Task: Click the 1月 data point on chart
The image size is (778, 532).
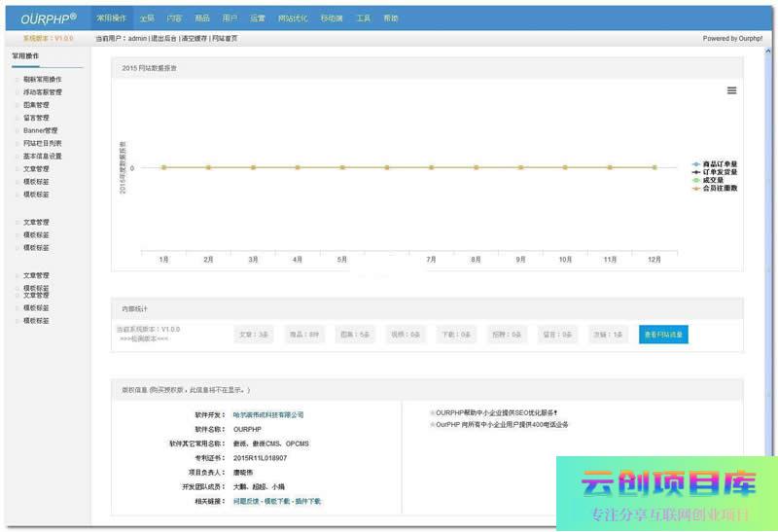Action: (164, 167)
